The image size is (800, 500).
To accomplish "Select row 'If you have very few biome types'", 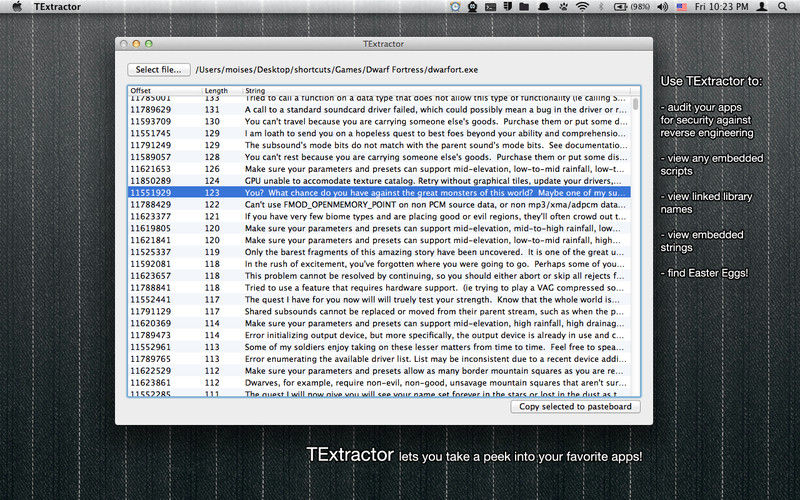I will [379, 216].
